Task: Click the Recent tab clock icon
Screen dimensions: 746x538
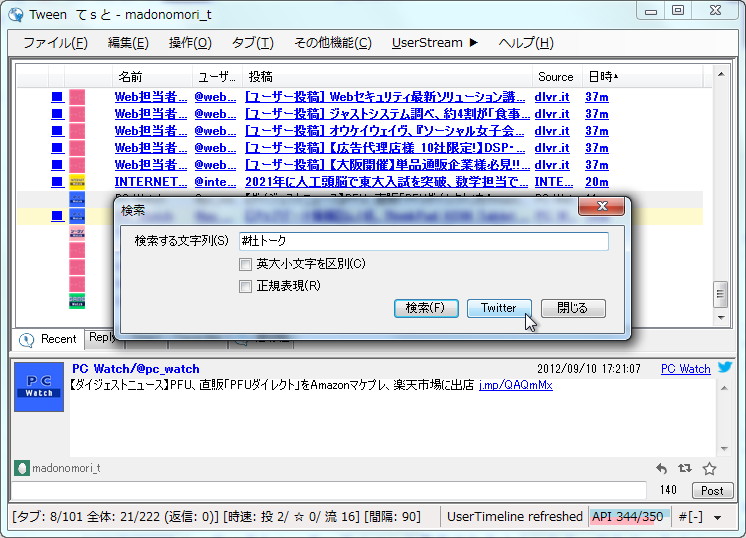Action: tap(26, 340)
